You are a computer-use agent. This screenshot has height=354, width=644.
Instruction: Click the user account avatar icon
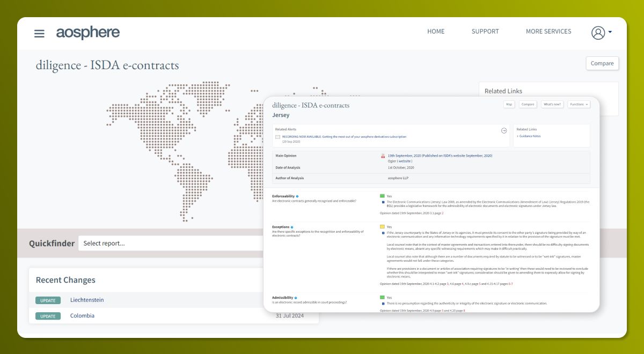[598, 33]
